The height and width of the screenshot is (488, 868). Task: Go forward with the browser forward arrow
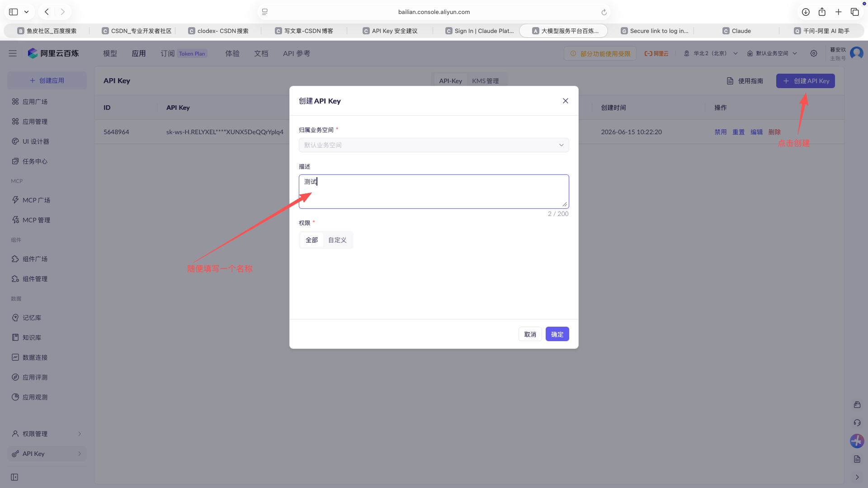coord(63,12)
